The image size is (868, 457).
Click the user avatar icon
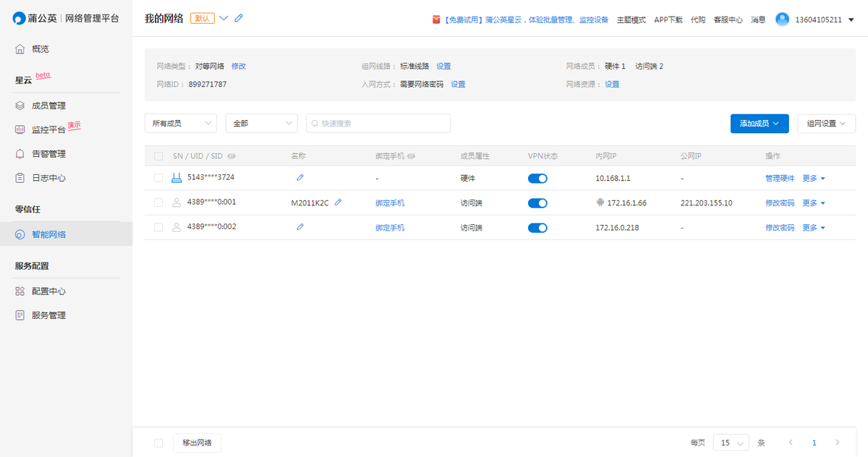tap(782, 20)
